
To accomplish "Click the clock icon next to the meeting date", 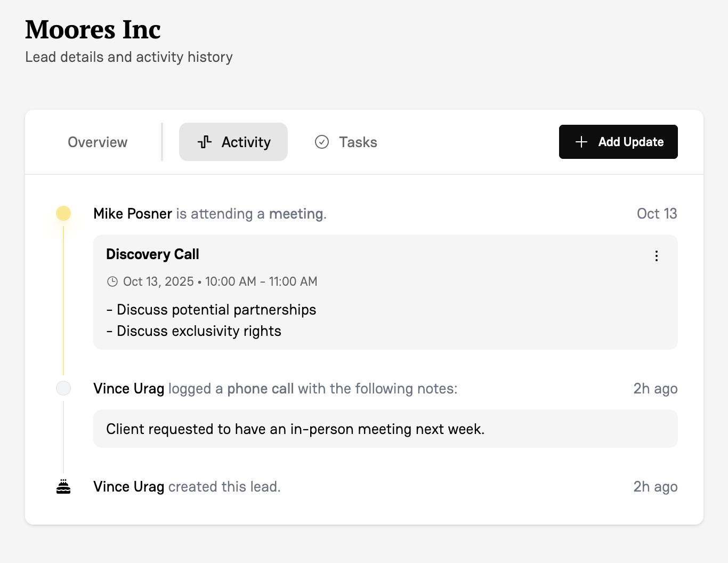I will pyautogui.click(x=112, y=281).
